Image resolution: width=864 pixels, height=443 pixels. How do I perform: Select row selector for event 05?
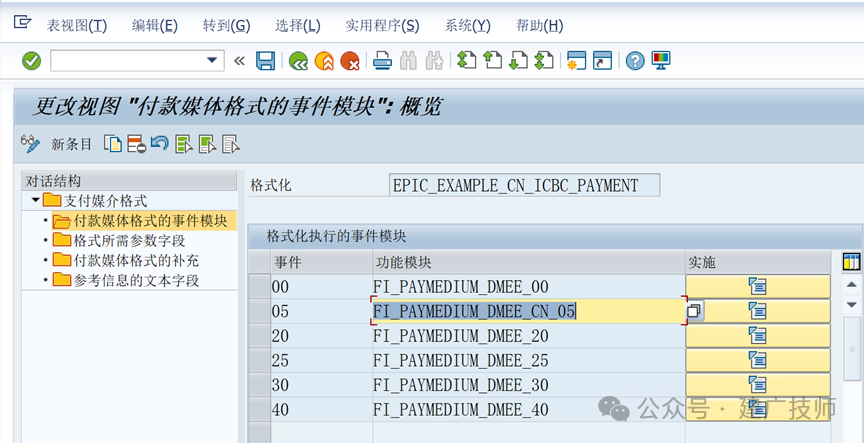pos(260,311)
